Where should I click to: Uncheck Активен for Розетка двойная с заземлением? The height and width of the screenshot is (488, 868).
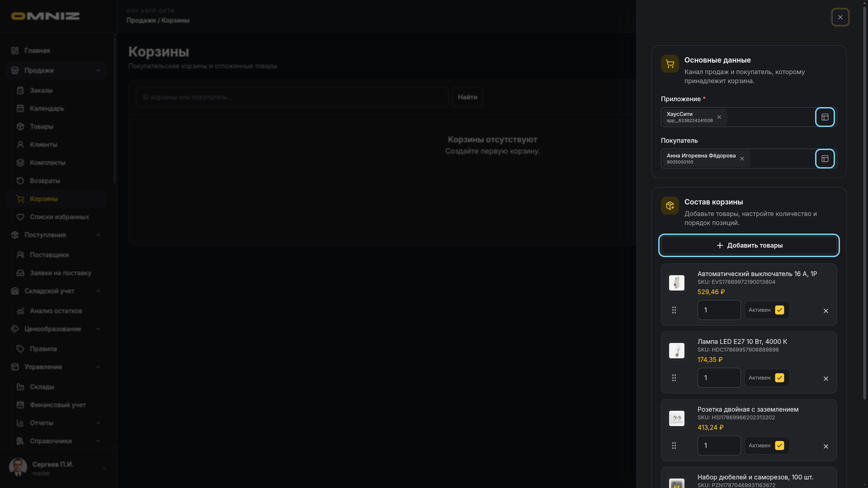pyautogui.click(x=779, y=445)
